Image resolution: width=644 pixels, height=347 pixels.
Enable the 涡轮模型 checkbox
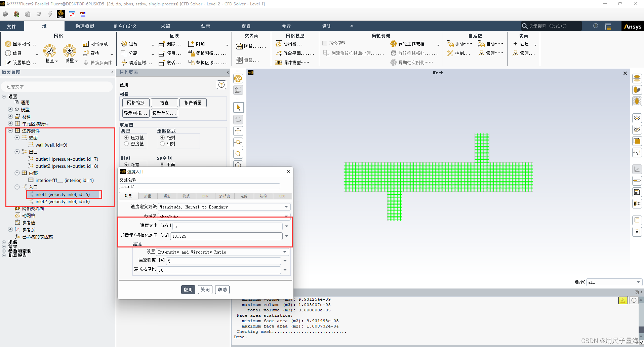pos(324,43)
